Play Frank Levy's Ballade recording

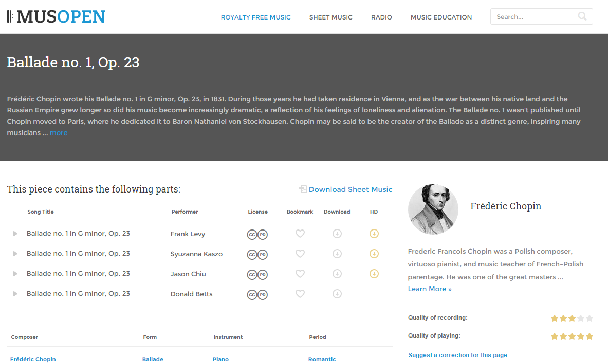click(x=15, y=234)
